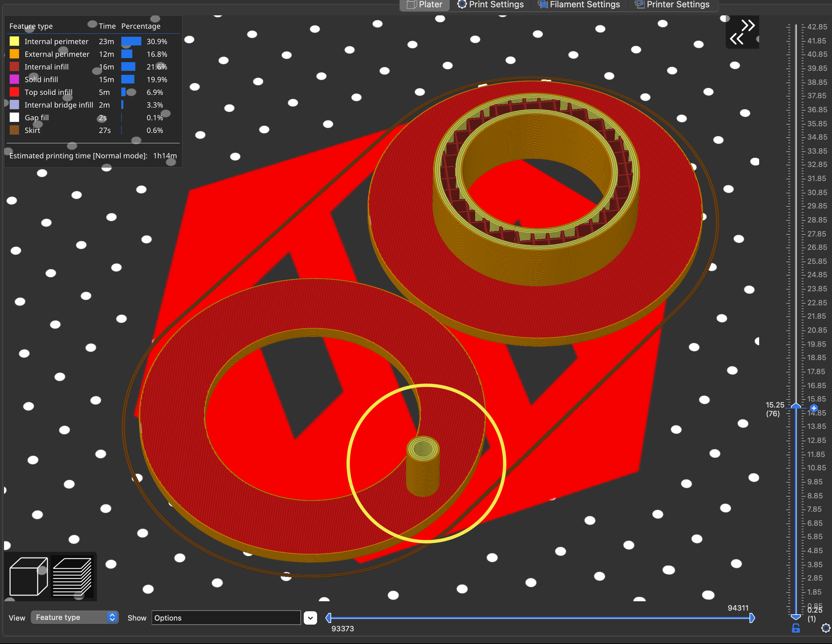The image size is (832, 644).
Task: Go to the Filament Settings tab
Action: point(579,5)
